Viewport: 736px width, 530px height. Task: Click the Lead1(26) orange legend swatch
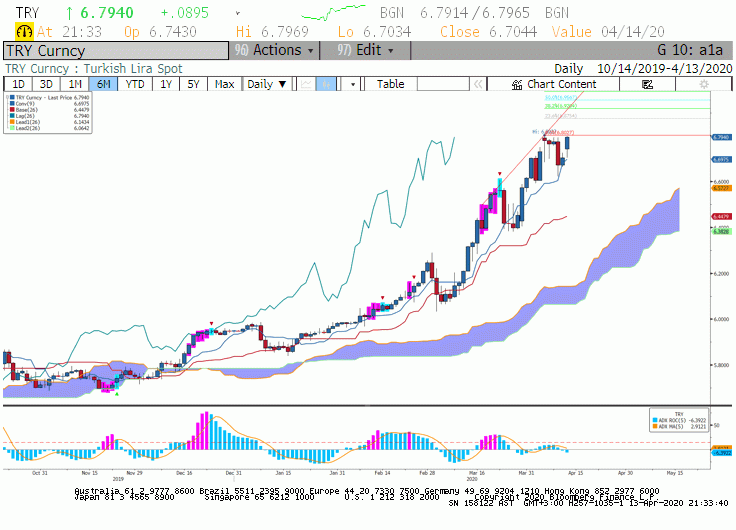pyautogui.click(x=13, y=122)
